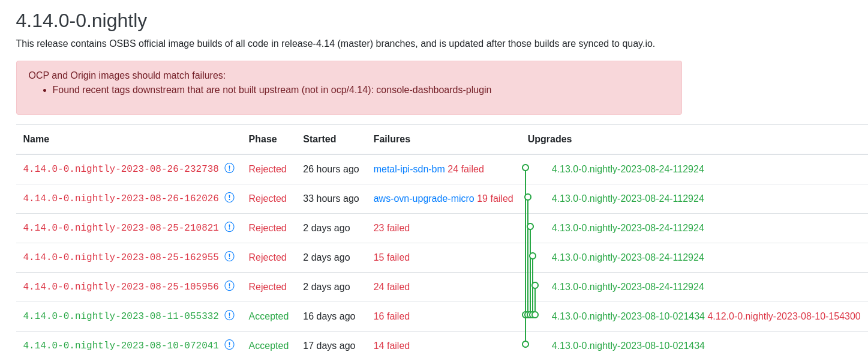This screenshot has height=364, width=868.
Task: View the 16 failed jobs link
Action: coord(391,317)
